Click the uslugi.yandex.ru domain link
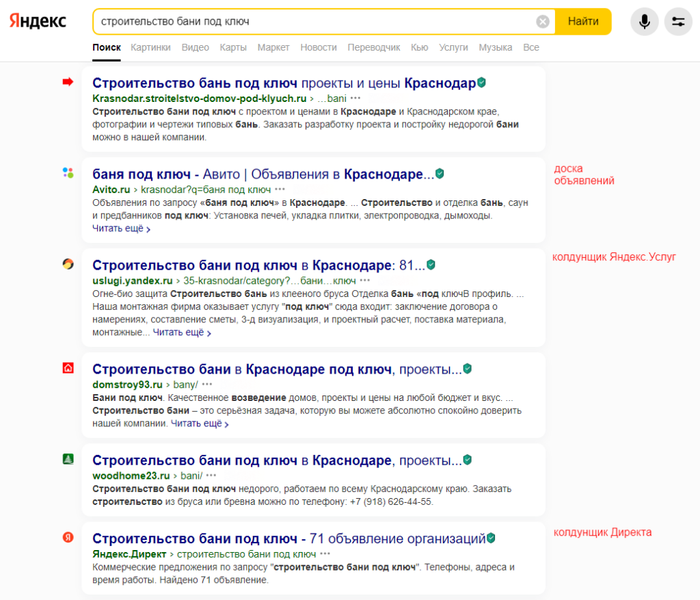The height and width of the screenshot is (600, 700). [132, 281]
